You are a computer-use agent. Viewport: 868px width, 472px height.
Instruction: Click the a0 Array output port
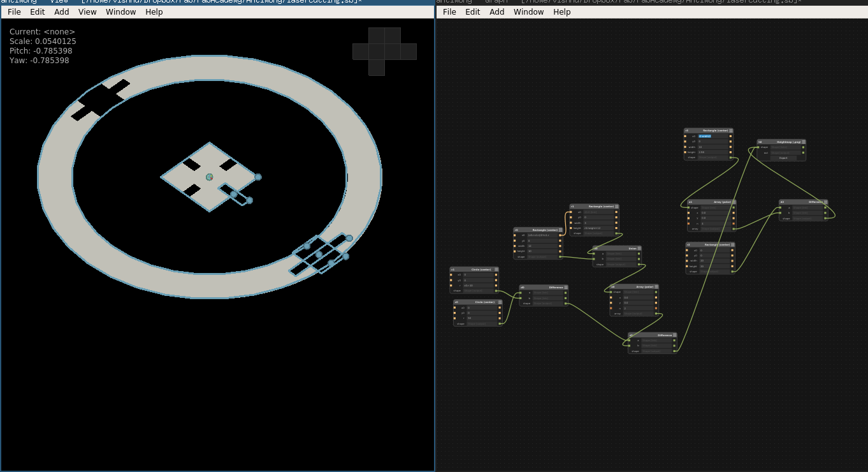tap(656, 314)
